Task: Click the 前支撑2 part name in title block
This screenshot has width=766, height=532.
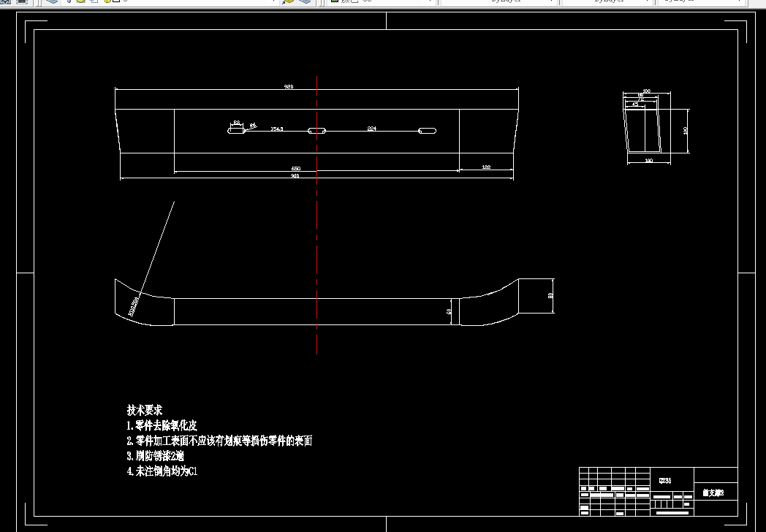Action: 713,493
